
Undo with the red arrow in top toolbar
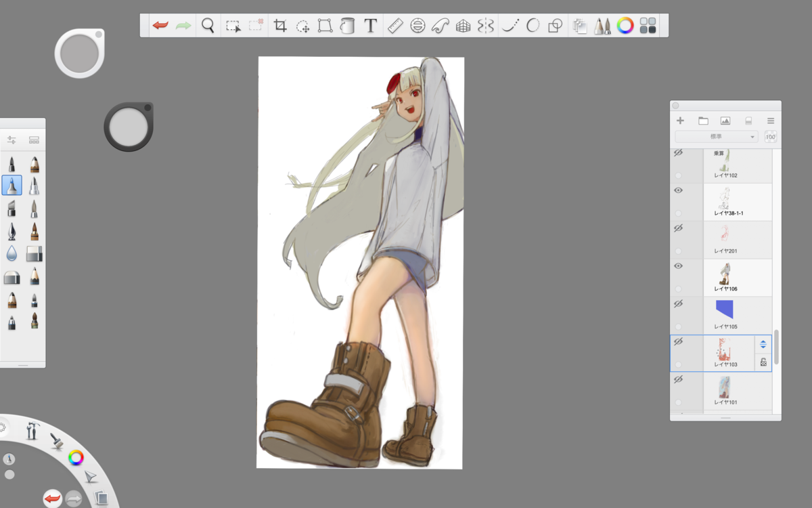tap(160, 26)
